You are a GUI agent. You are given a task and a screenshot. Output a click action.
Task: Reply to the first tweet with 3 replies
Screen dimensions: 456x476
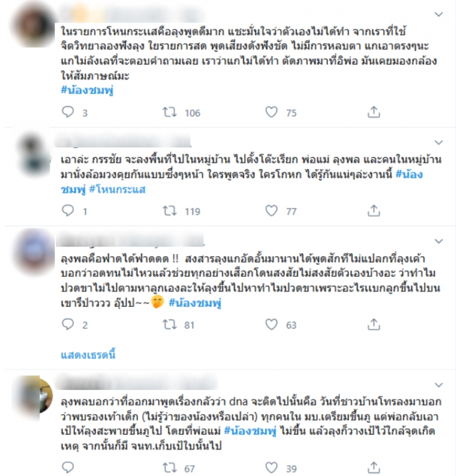(68, 112)
